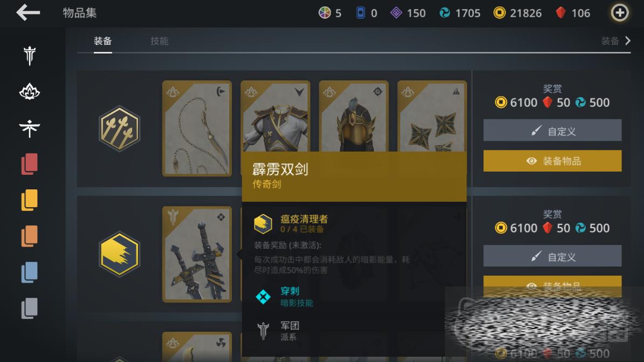Select the dragonfly-shaped faction filter icon
Image resolution: width=644 pixels, height=362 pixels.
click(30, 128)
